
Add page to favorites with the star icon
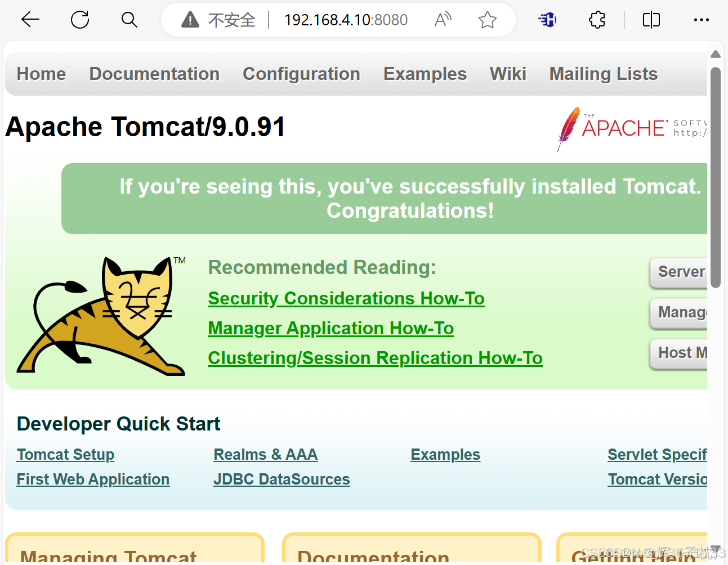[488, 20]
